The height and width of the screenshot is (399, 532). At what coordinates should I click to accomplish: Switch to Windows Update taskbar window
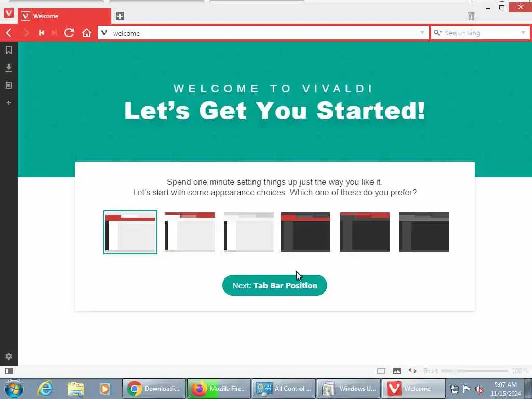tap(349, 389)
